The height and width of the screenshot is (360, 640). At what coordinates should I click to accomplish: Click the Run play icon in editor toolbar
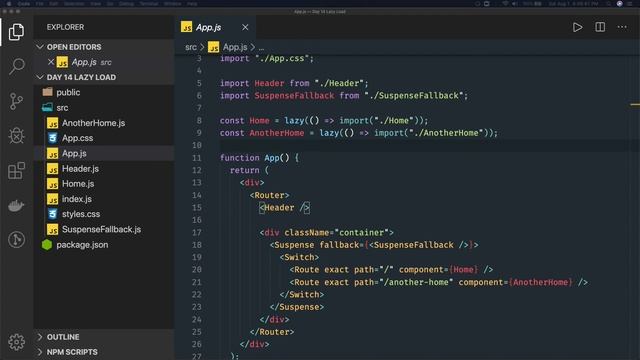(x=577, y=27)
